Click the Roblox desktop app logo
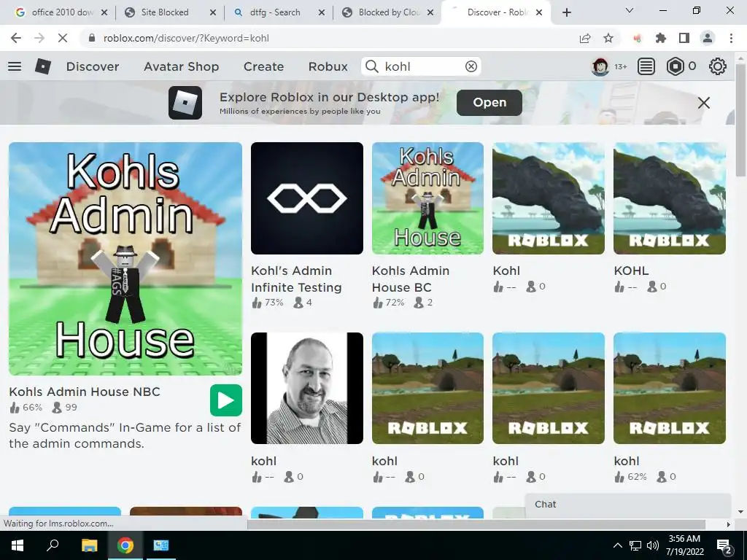 point(185,102)
